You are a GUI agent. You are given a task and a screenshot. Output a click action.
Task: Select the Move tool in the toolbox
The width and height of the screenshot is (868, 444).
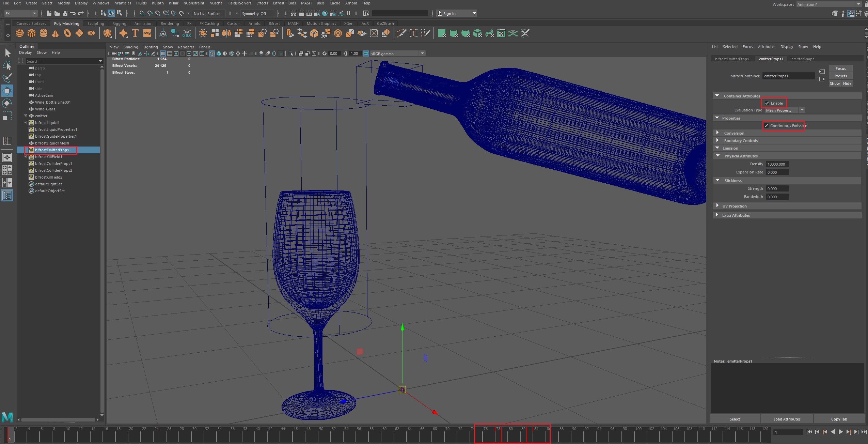coord(7,91)
